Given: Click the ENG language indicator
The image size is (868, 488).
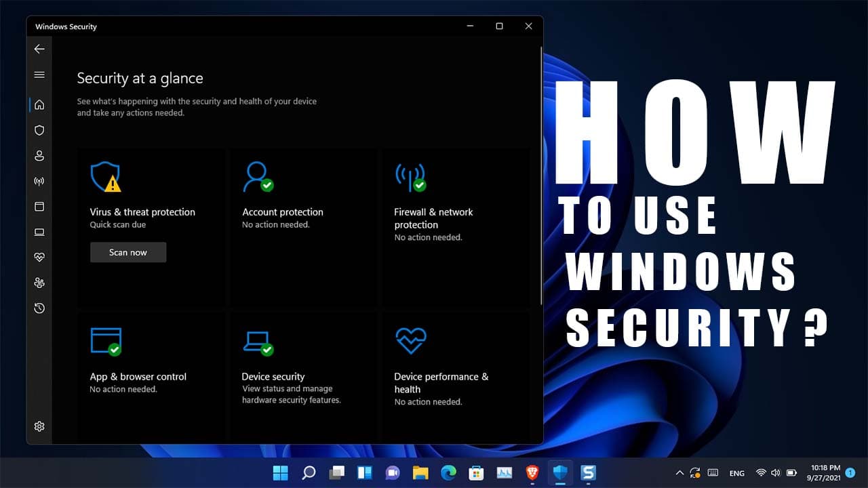Looking at the screenshot, I should click(x=737, y=473).
